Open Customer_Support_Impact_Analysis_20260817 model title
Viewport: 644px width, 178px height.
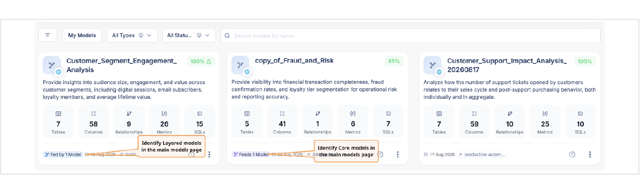point(507,65)
